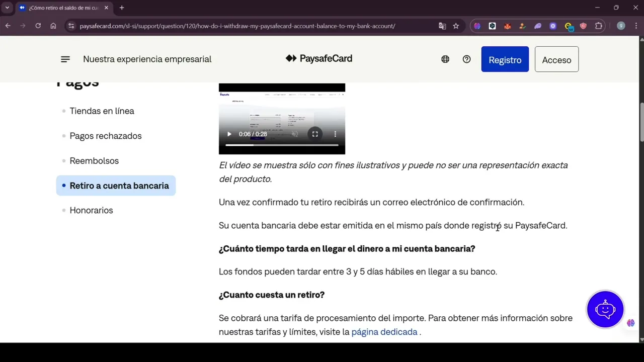644x362 pixels.
Task: Open the help question mark icon
Action: 467,59
